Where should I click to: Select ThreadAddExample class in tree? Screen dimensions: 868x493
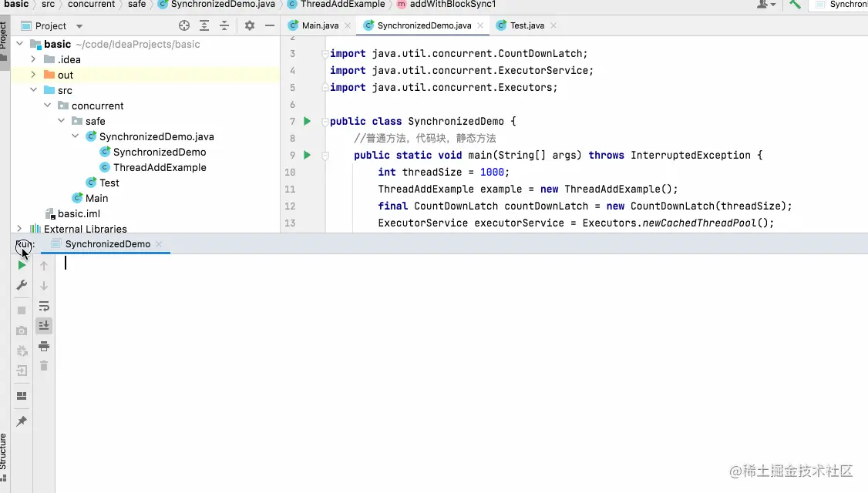pos(153,167)
